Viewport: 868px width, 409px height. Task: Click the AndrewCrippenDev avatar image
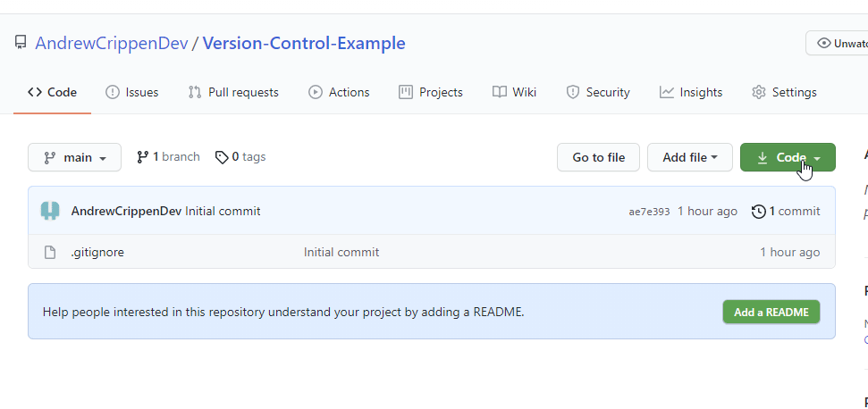[50, 211]
